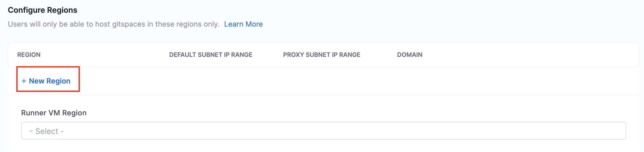The height and width of the screenshot is (152, 644).
Task: Click blank row area right of New Region
Action: (334, 81)
